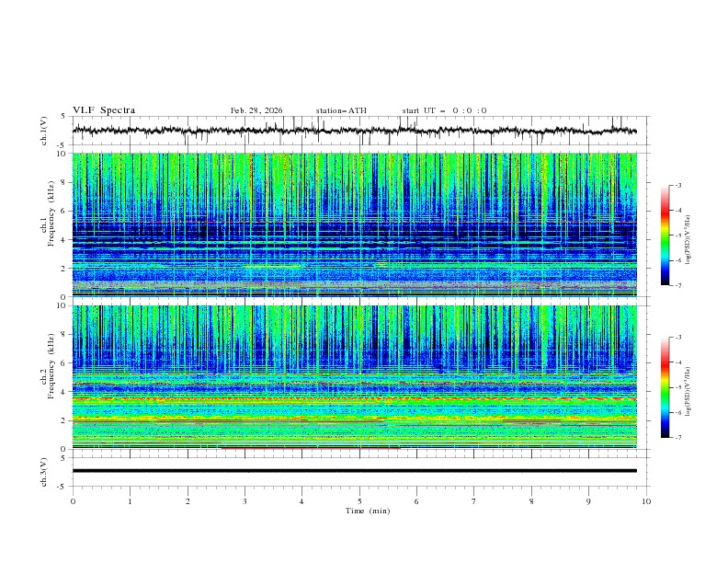Screen dimensions: 728x563
Task: Click time axis tick label "7"
Action: [x=474, y=501]
